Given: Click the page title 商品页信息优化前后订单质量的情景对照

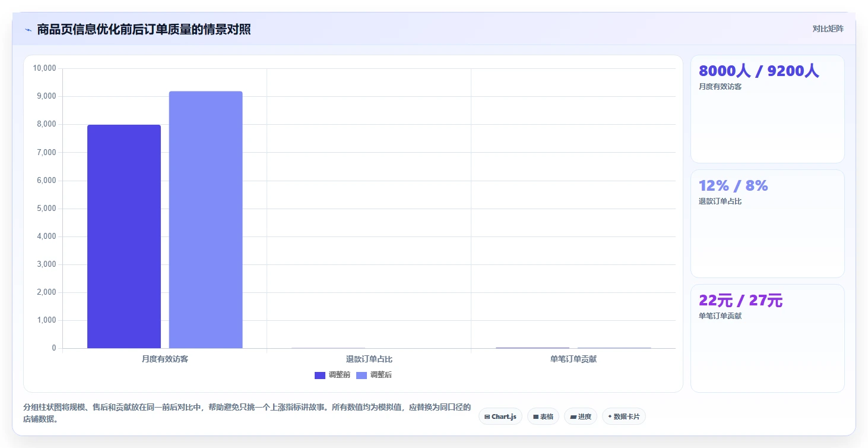Looking at the screenshot, I should coord(144,29).
